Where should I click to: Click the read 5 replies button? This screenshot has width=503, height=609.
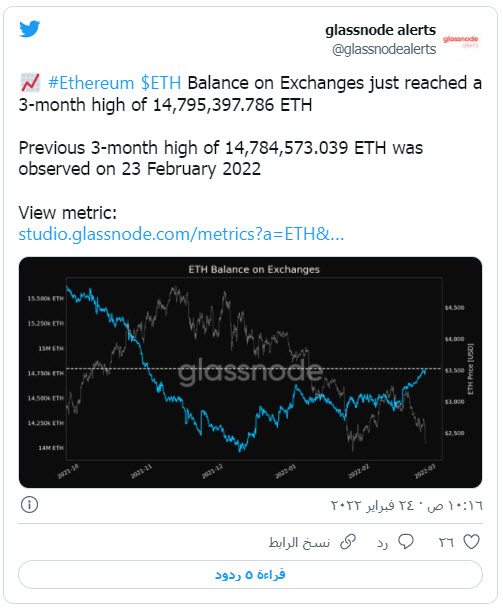click(250, 574)
